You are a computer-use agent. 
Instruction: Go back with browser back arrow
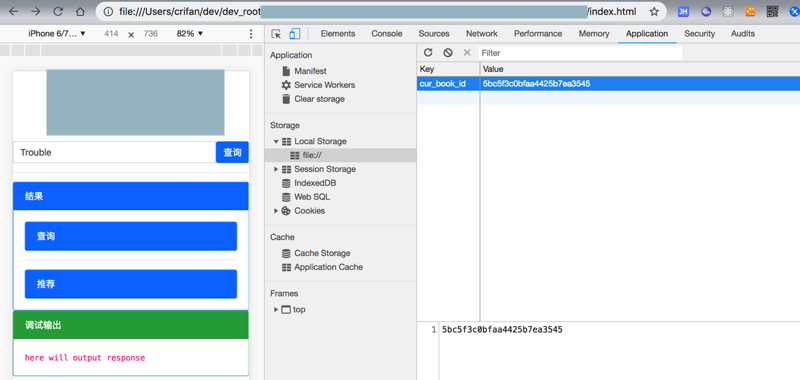13,11
